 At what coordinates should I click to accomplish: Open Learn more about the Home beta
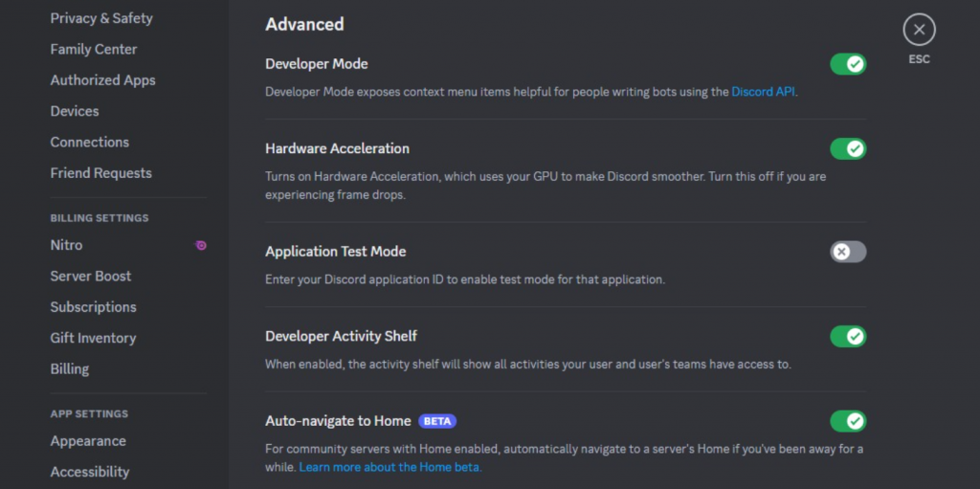click(x=390, y=467)
